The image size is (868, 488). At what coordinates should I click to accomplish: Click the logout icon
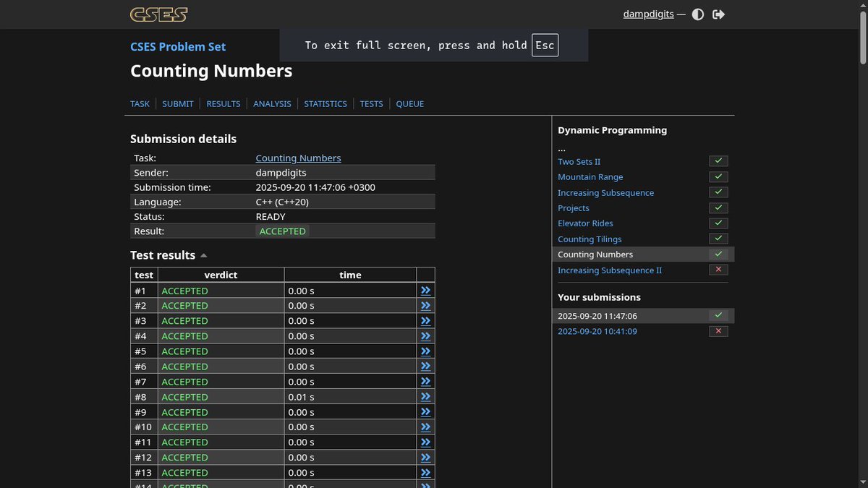(x=718, y=14)
